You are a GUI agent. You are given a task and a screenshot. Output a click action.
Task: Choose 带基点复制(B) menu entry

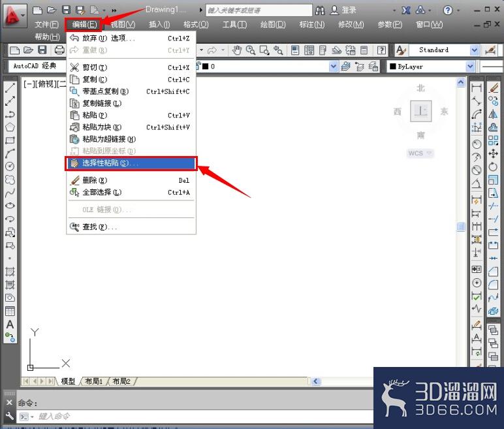131,91
